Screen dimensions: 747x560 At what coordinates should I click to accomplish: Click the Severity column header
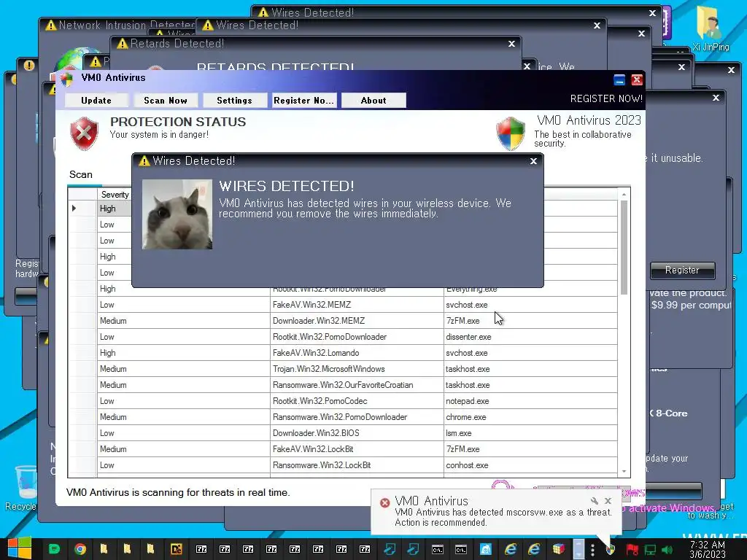(x=115, y=194)
